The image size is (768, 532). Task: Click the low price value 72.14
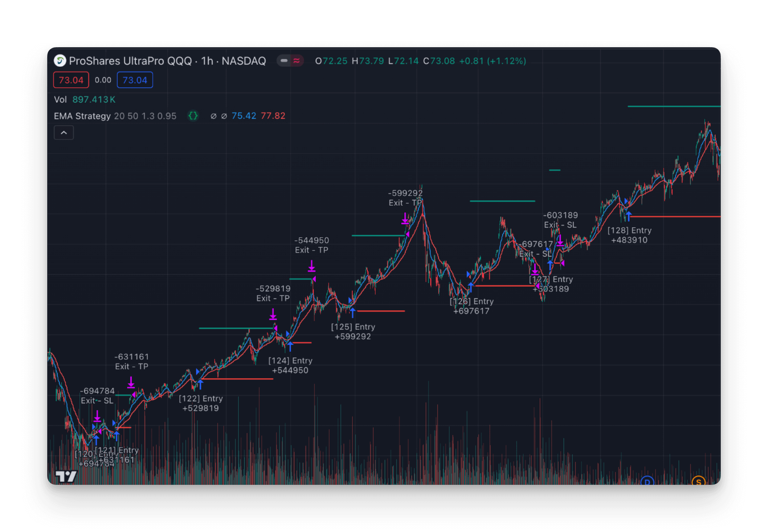(x=406, y=61)
